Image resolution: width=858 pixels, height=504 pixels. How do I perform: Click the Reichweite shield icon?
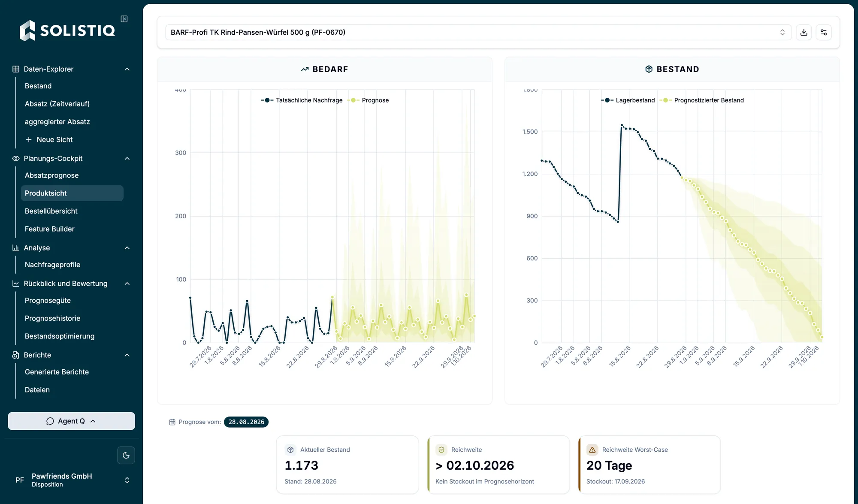click(441, 450)
